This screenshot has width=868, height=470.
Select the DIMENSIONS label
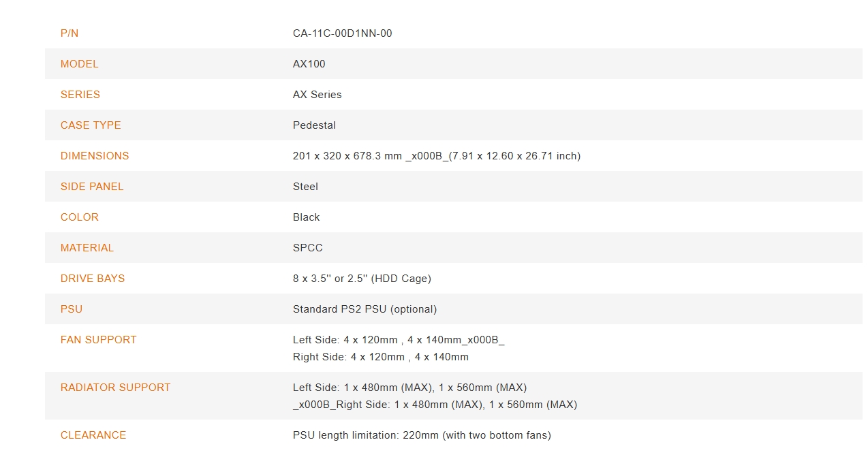coord(95,156)
